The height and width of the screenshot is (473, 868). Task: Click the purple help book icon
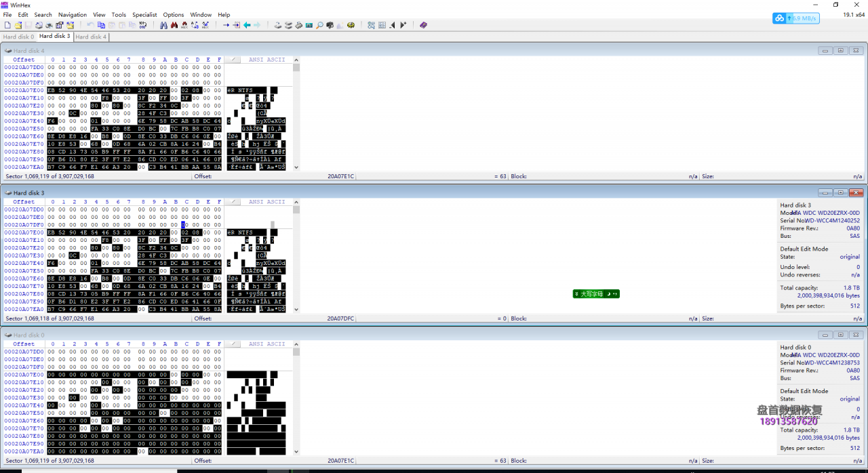pos(423,25)
